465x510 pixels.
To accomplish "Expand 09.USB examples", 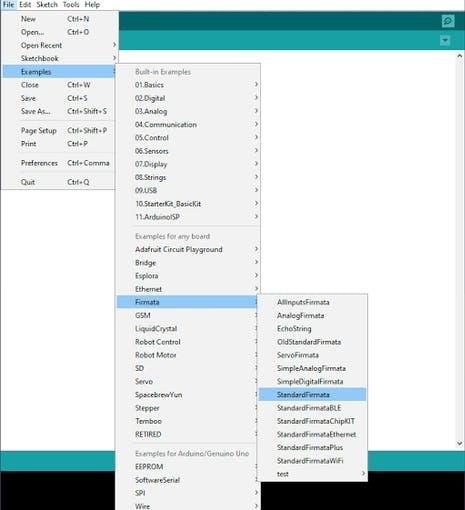I will click(x=188, y=191).
